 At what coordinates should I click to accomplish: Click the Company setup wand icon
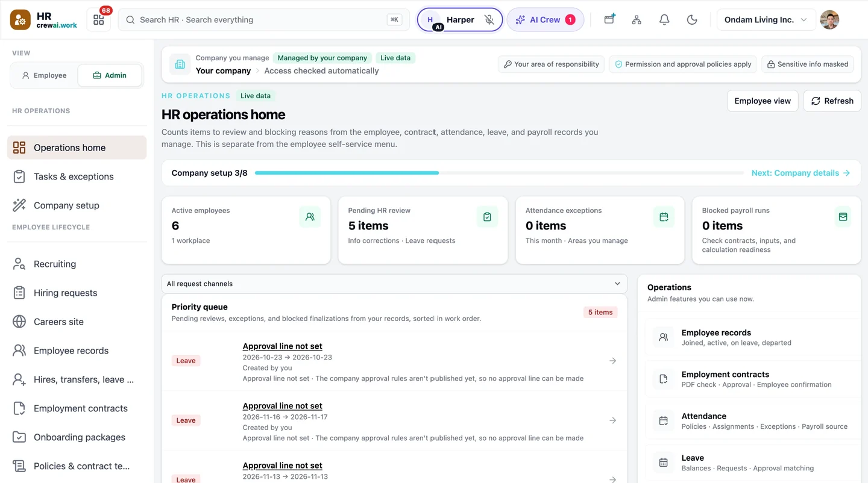[x=19, y=205]
